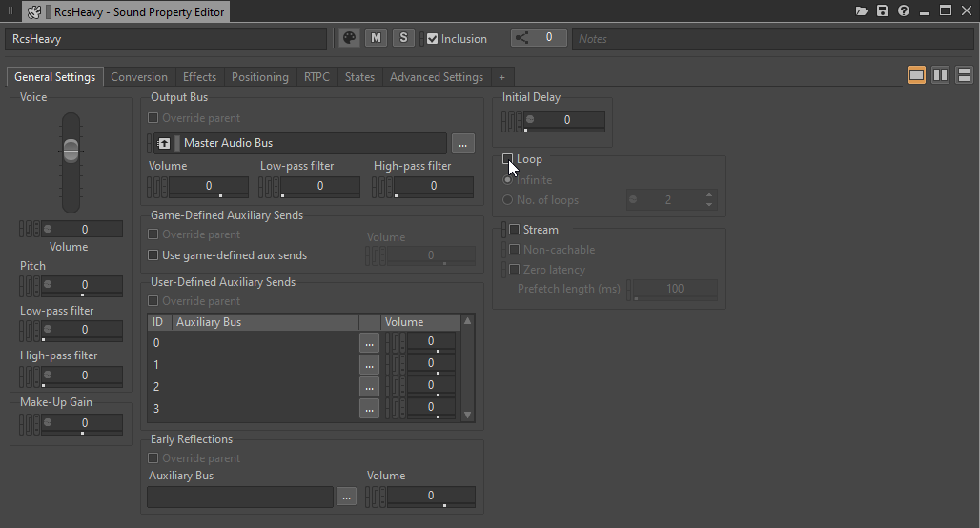Uncheck the Inclusion checkbox
This screenshot has width=980, height=528.
pyautogui.click(x=433, y=39)
